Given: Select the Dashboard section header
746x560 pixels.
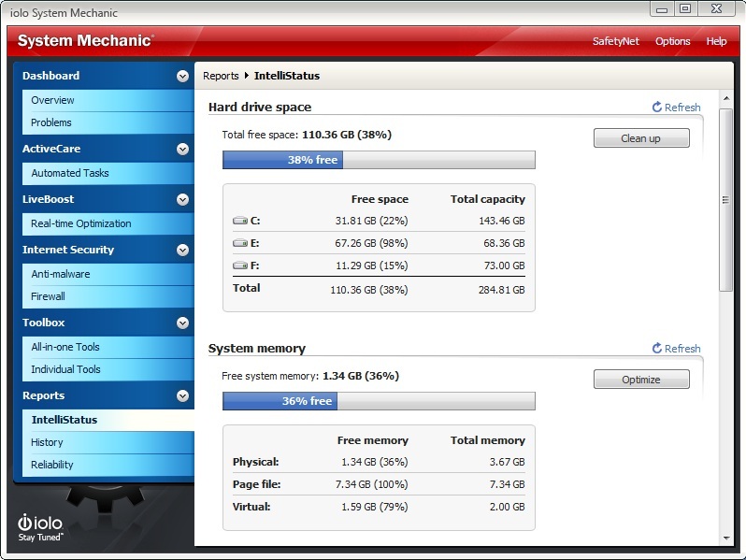Looking at the screenshot, I should point(50,76).
